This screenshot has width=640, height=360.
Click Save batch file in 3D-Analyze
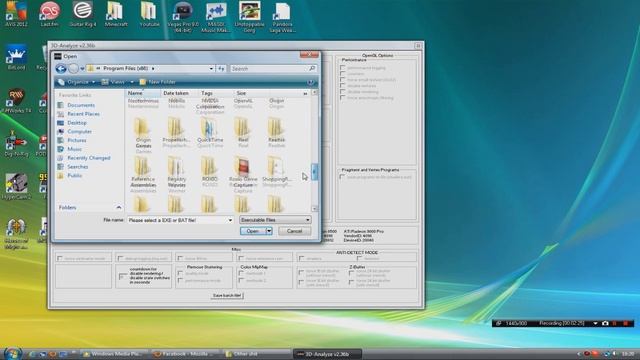click(227, 295)
